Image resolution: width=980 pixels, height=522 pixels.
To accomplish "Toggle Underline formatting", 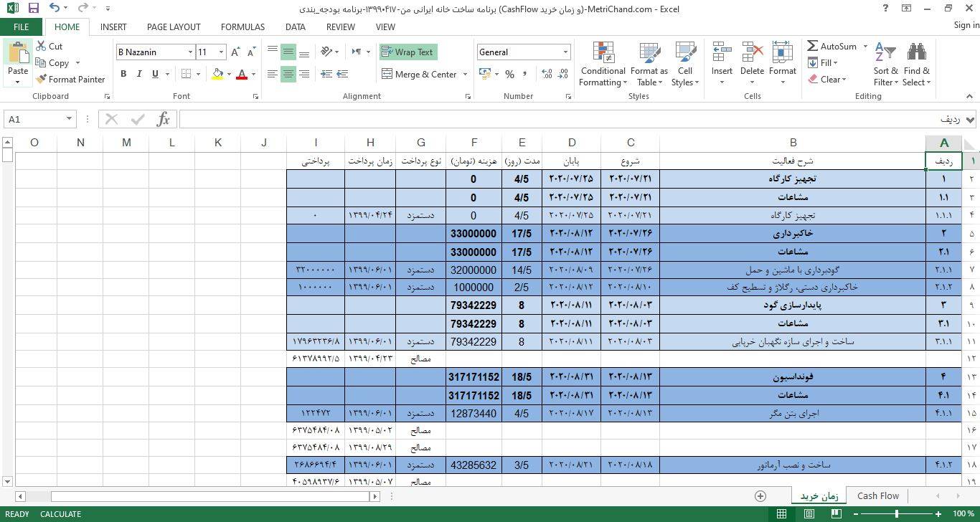I will click(155, 74).
